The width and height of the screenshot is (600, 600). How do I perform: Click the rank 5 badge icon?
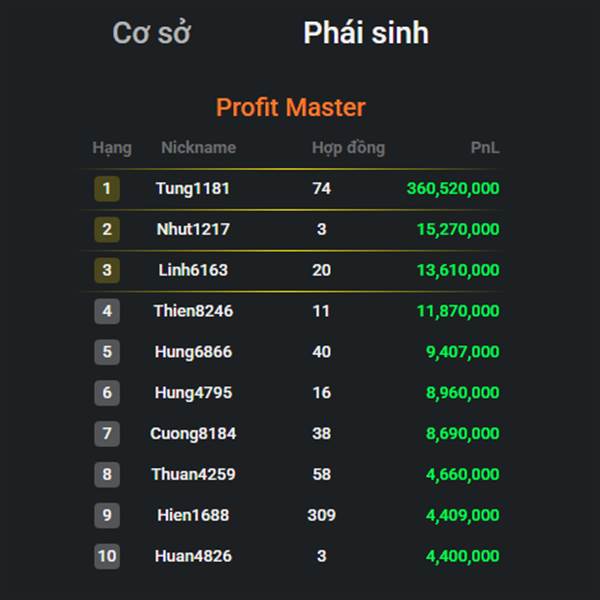click(x=107, y=352)
